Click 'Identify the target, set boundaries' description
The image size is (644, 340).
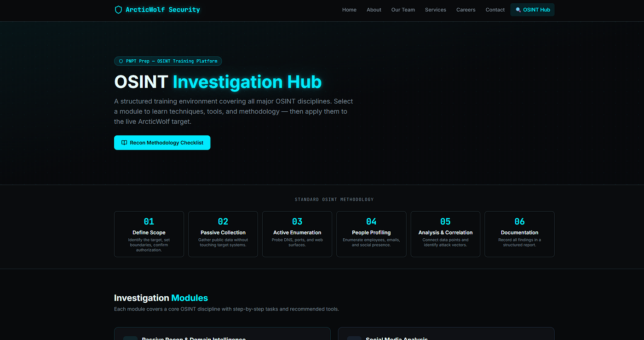click(x=149, y=245)
